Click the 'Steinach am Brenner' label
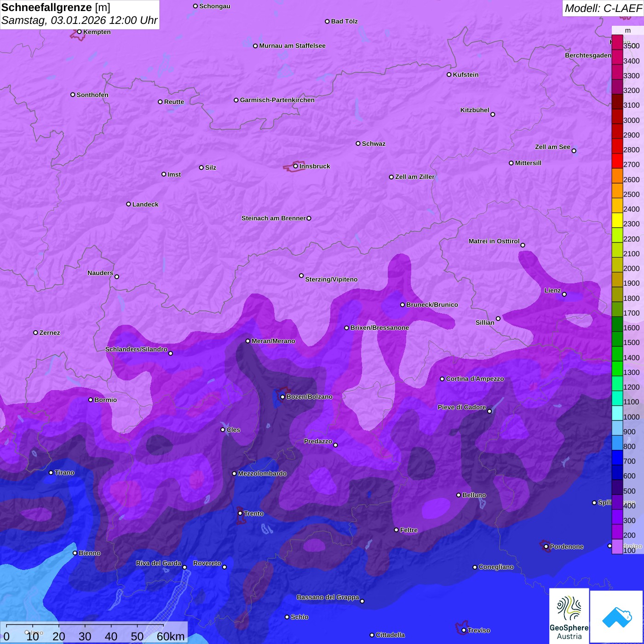 pos(274,218)
